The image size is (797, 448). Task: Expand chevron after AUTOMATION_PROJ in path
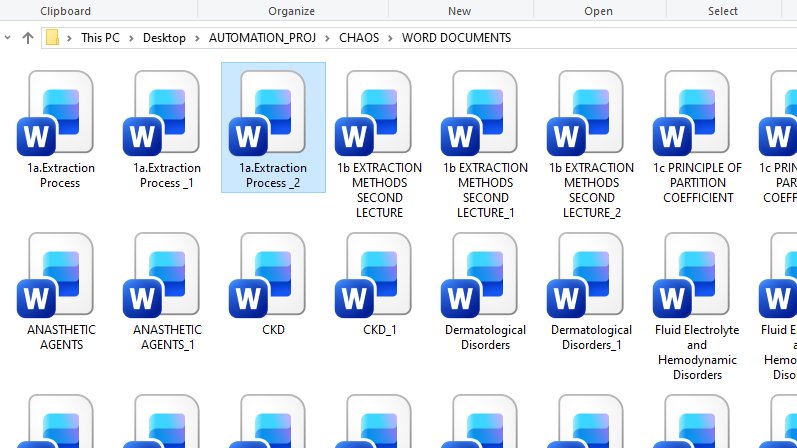[327, 38]
